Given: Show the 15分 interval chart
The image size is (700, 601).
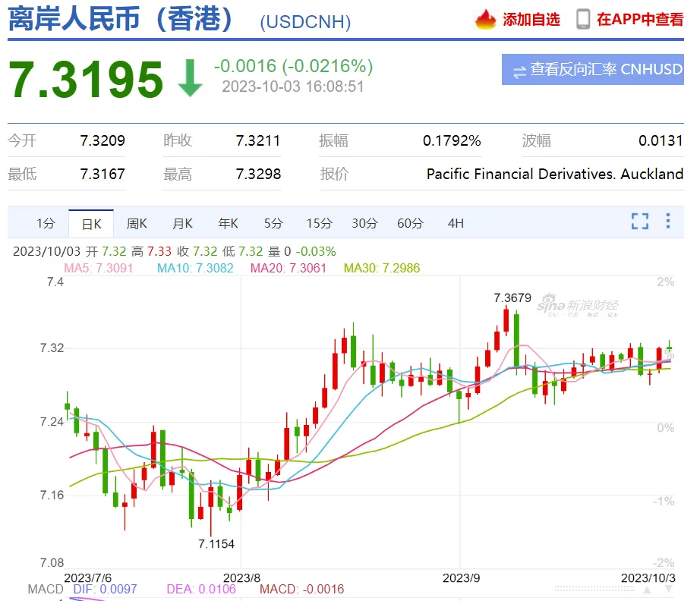Looking at the screenshot, I should click(x=319, y=223).
